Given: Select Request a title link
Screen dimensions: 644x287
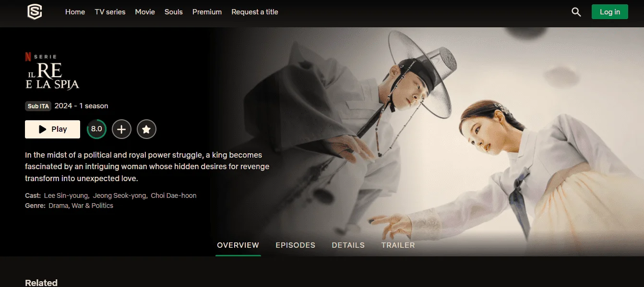Looking at the screenshot, I should (x=255, y=12).
